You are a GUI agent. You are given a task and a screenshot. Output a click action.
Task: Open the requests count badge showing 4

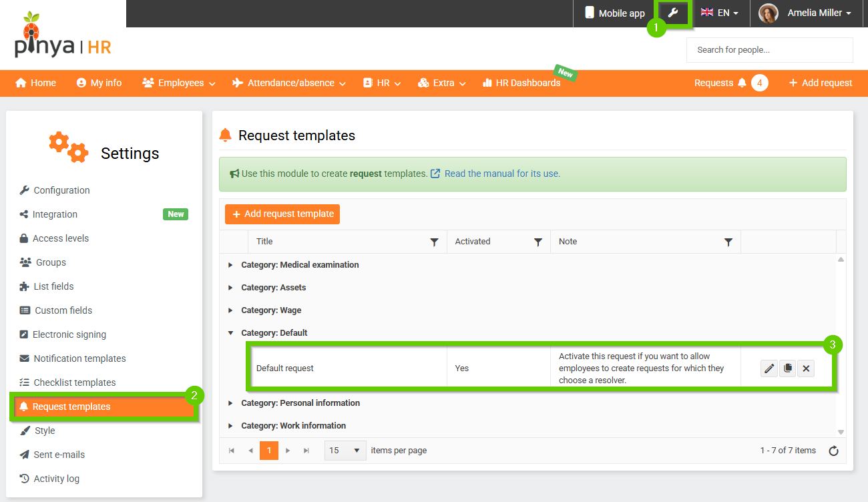(759, 83)
